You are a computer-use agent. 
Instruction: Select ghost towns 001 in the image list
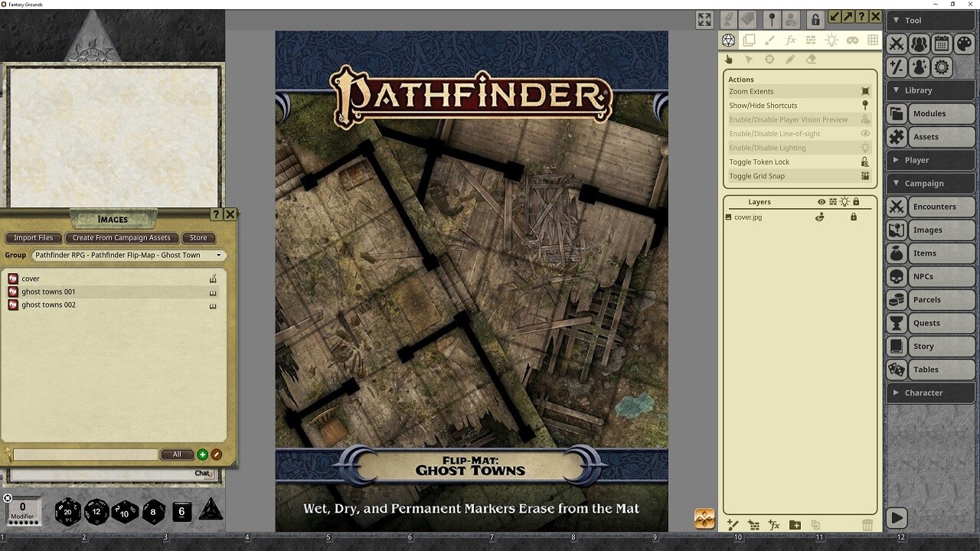48,292
